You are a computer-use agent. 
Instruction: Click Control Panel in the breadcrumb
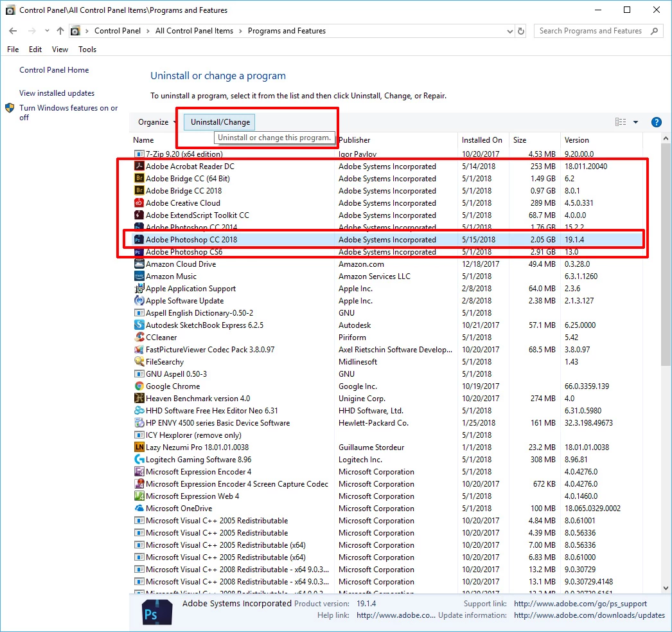118,31
